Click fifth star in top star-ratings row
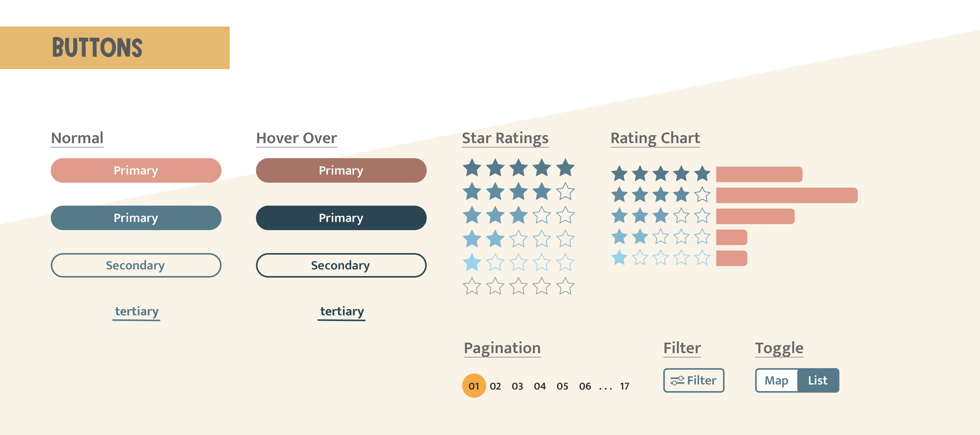Image resolution: width=980 pixels, height=435 pixels. pyautogui.click(x=565, y=168)
